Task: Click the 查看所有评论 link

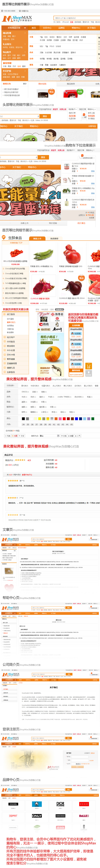Action: pos(27,475)
